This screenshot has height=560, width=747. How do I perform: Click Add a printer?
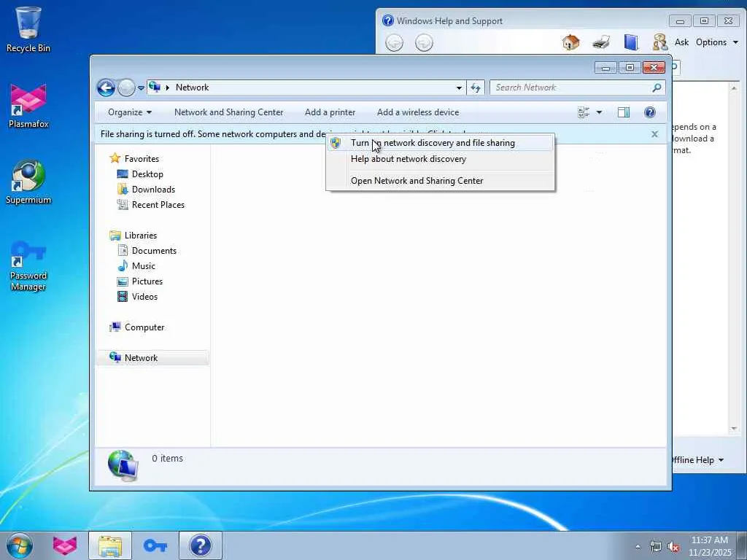coord(330,112)
